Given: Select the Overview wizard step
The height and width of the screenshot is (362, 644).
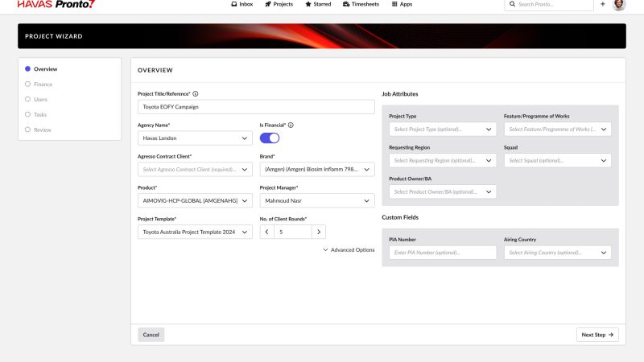Looking at the screenshot, I should point(41,69).
